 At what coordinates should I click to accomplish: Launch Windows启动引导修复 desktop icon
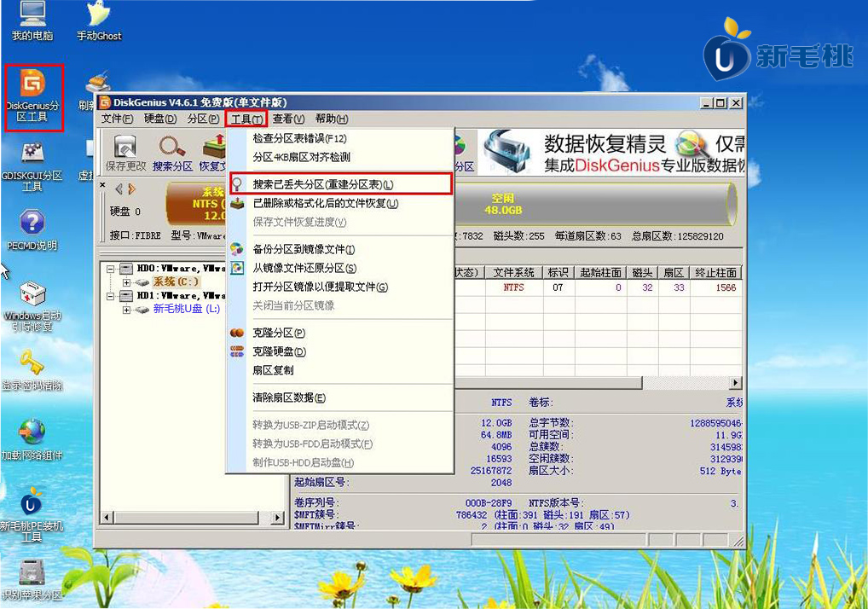coord(32,305)
